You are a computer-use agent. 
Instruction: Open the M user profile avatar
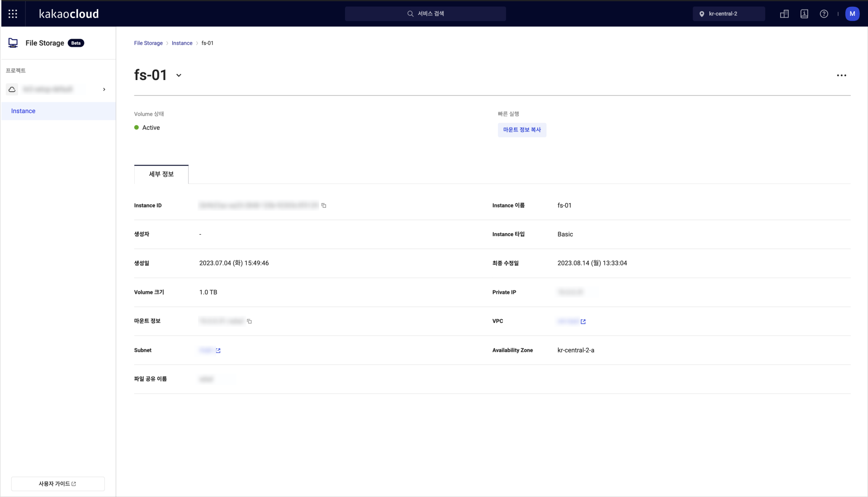coord(852,14)
